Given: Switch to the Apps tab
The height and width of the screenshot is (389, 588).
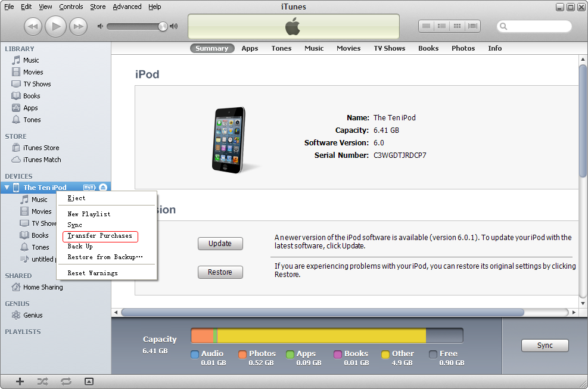Looking at the screenshot, I should pos(250,48).
